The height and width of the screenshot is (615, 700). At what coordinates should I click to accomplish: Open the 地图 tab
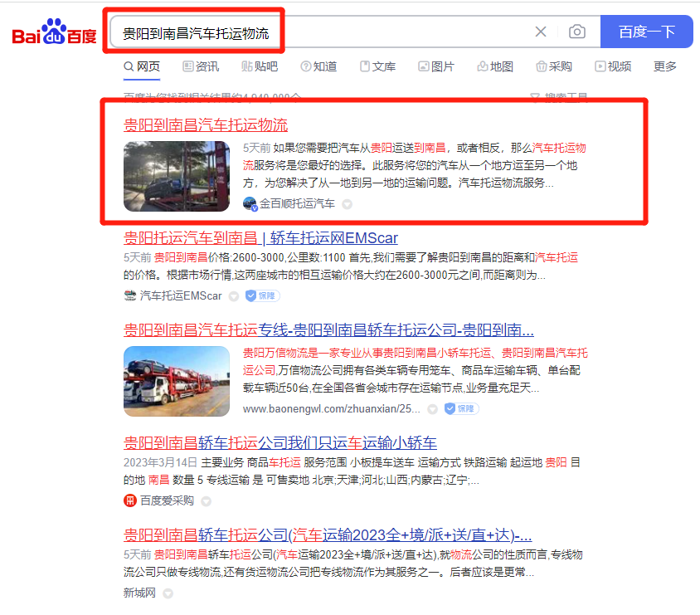pos(495,66)
